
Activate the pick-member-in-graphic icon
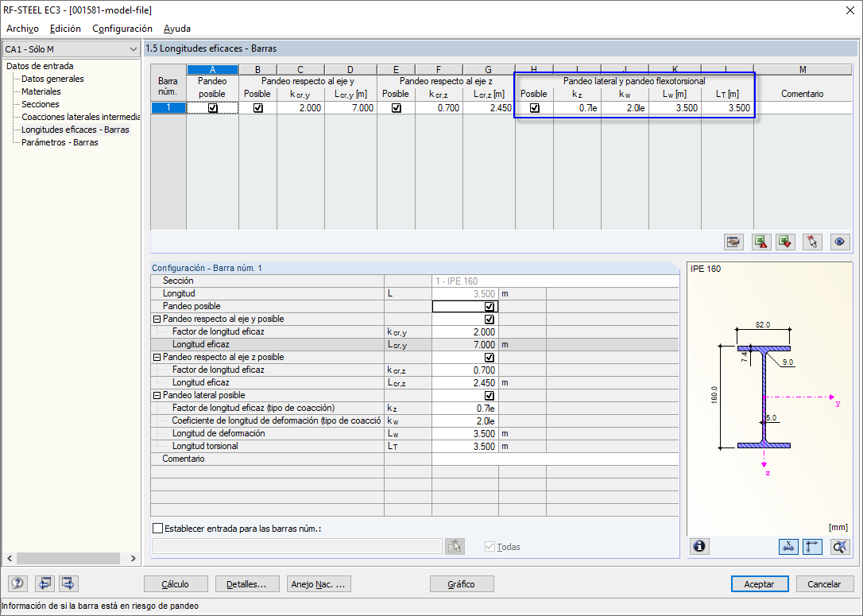pyautogui.click(x=812, y=242)
